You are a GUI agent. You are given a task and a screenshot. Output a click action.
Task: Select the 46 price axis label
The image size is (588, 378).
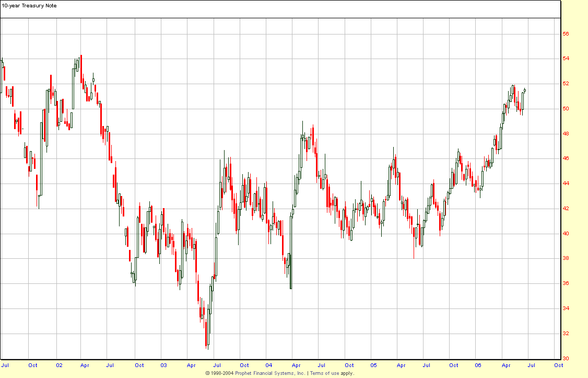566,158
